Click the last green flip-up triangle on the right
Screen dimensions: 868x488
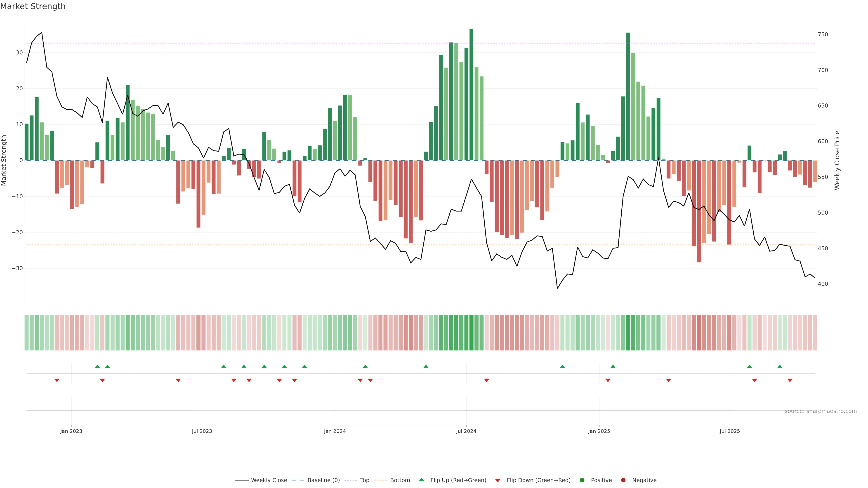coord(780,366)
